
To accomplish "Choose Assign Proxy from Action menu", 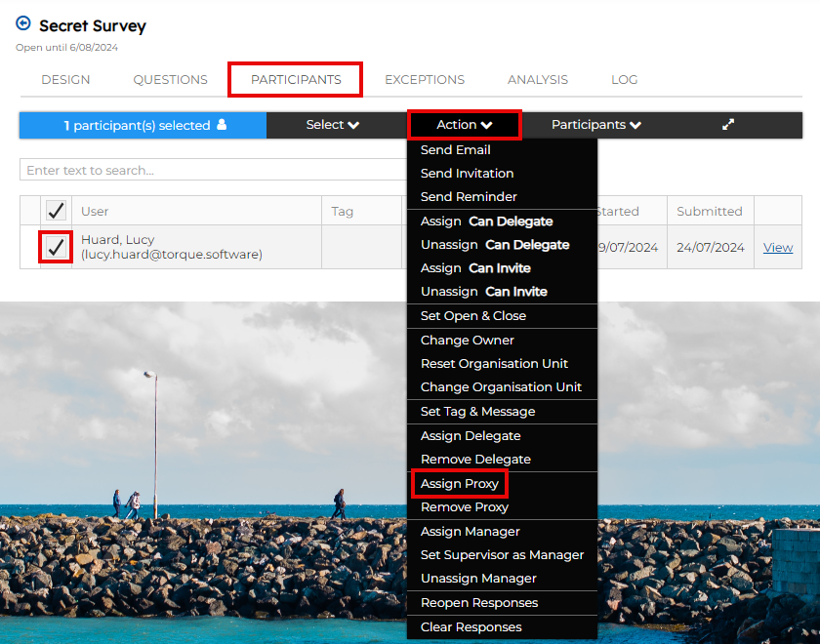I will pyautogui.click(x=459, y=484).
